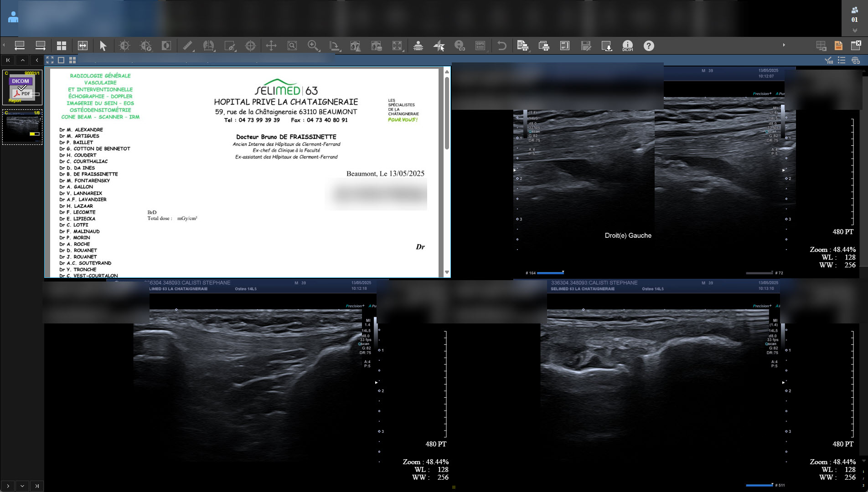The height and width of the screenshot is (492, 868).
Task: Open the orange report document panel
Action: (x=838, y=46)
